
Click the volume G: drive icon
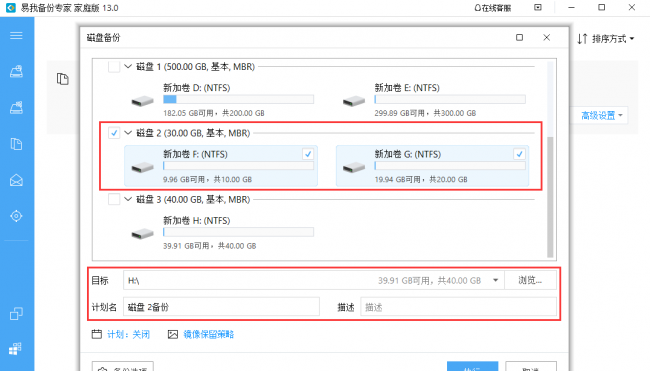(x=354, y=167)
